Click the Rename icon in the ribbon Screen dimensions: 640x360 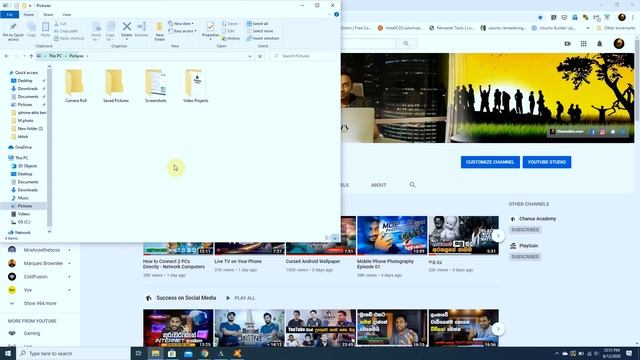tap(142, 29)
